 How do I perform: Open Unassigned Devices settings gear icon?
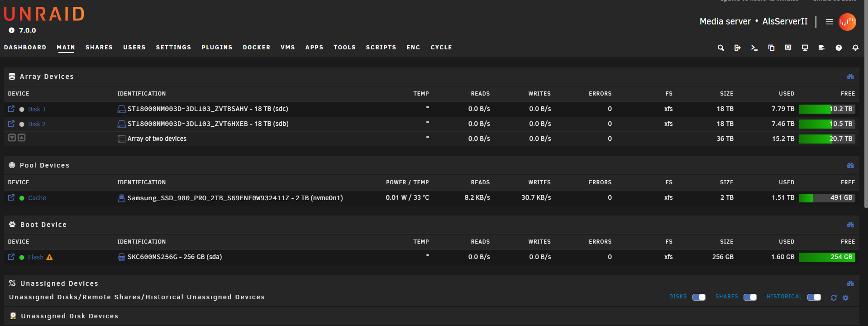pyautogui.click(x=845, y=297)
